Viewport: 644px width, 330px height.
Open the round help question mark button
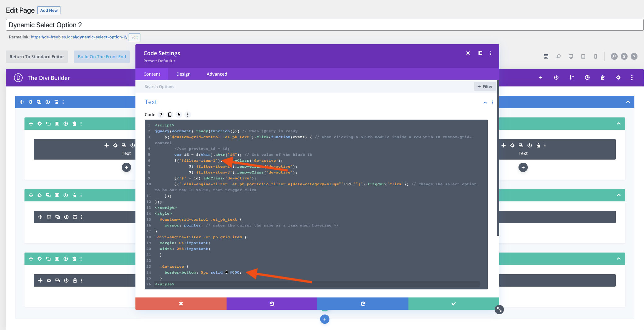[x=634, y=56]
